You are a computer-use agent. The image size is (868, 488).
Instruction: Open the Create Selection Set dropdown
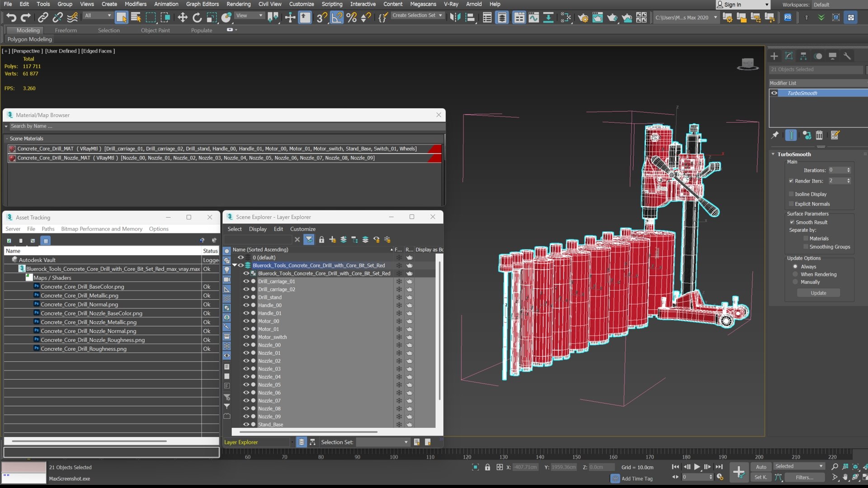point(417,15)
